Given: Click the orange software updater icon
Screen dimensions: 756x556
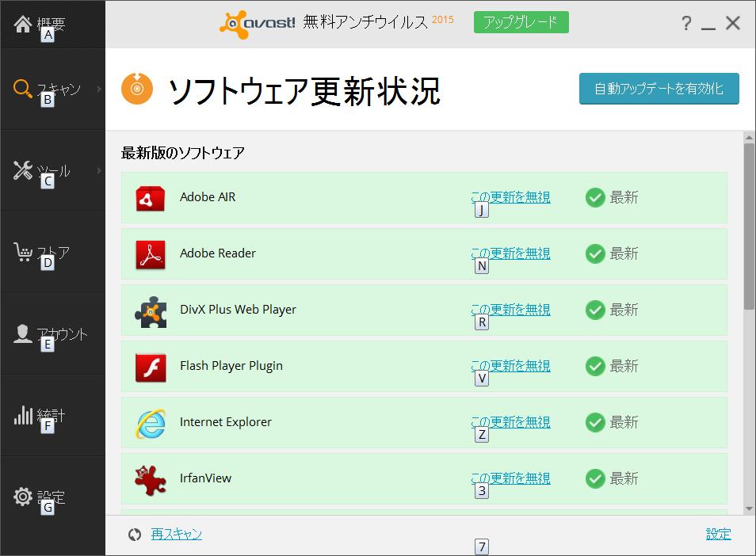Looking at the screenshot, I should pos(137,89).
